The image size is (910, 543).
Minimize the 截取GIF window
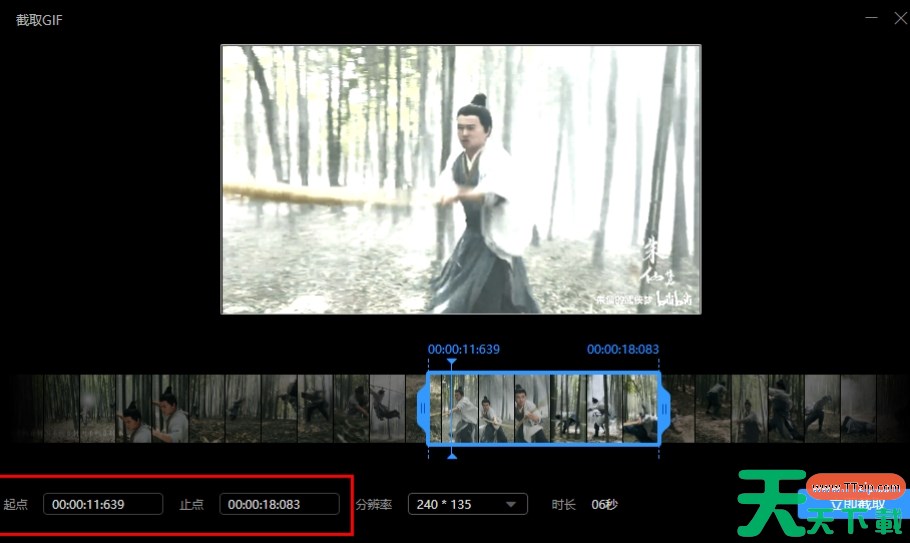click(872, 19)
